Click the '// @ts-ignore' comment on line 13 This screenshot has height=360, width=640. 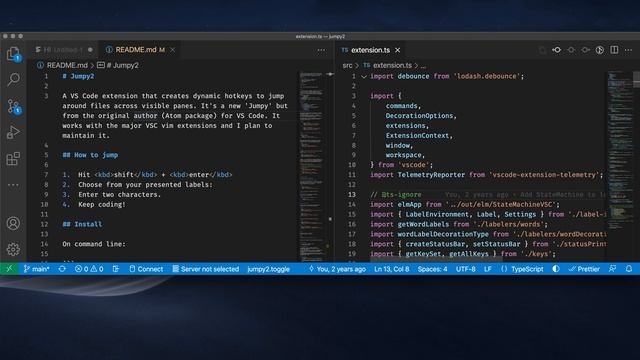[396, 195]
